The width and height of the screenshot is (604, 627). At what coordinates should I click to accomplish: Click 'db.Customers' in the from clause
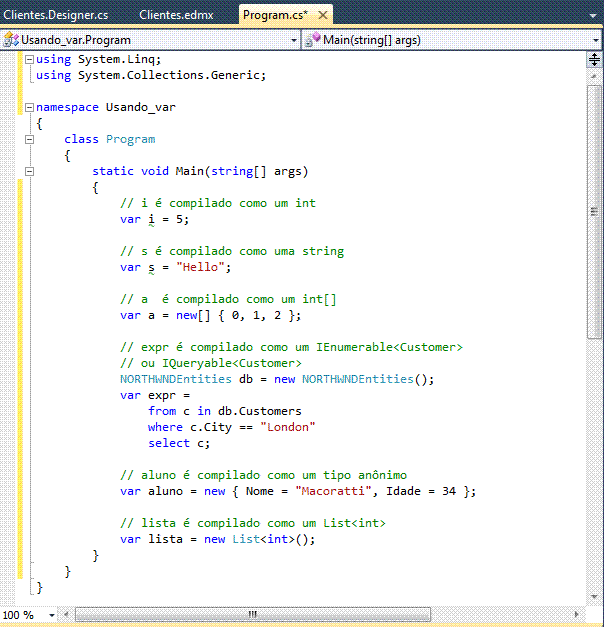tap(260, 411)
